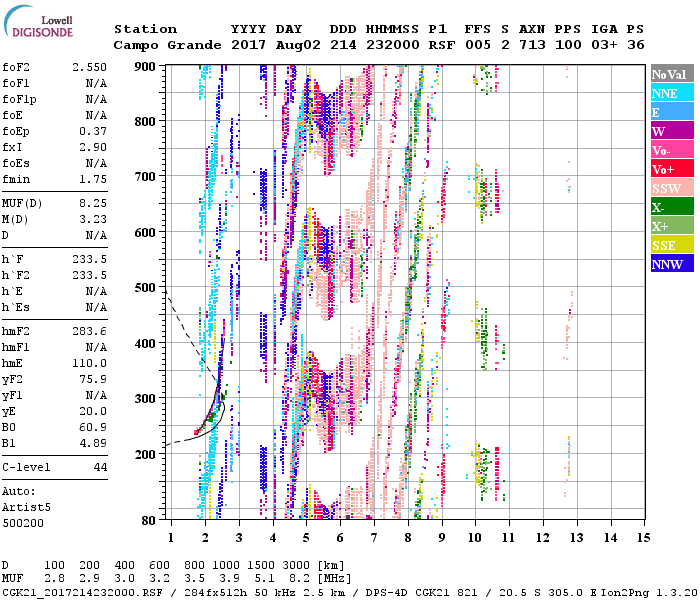Select the NNW dark blue swatch
This screenshot has height=600, width=700.
(672, 263)
